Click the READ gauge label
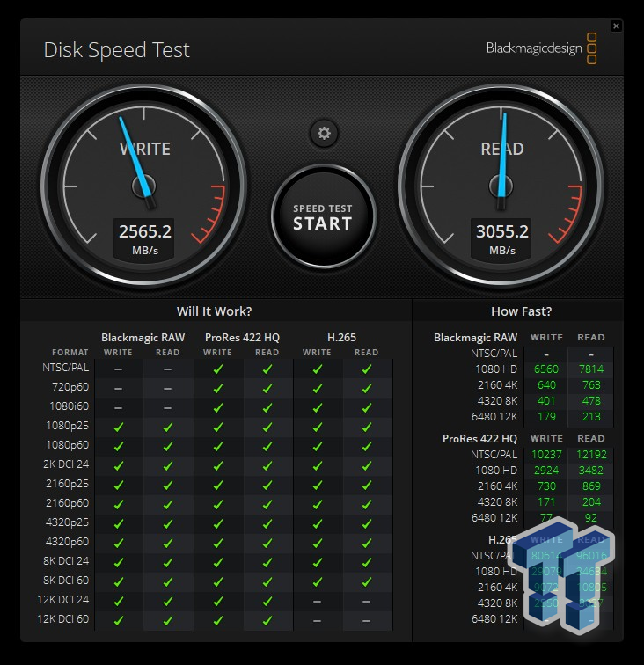644x665 pixels. click(502, 149)
